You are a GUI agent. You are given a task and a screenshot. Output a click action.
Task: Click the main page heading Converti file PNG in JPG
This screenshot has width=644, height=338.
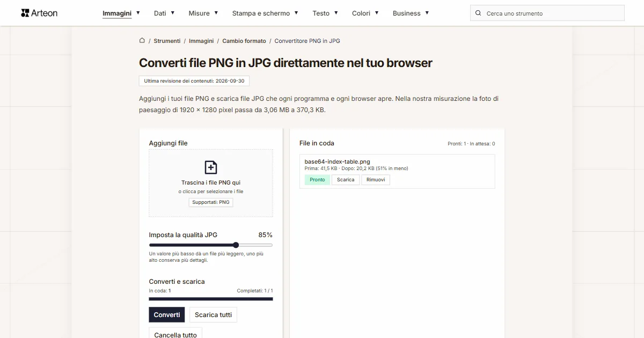(286, 63)
